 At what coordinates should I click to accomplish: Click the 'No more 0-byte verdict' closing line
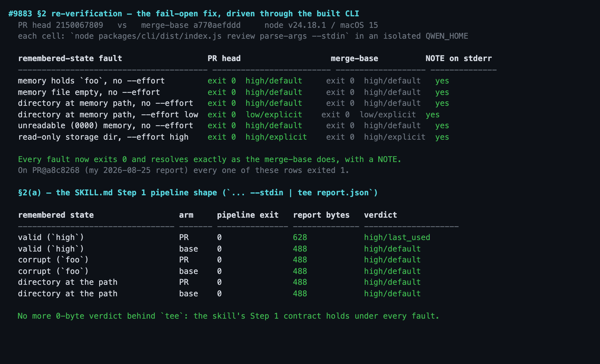tap(228, 316)
